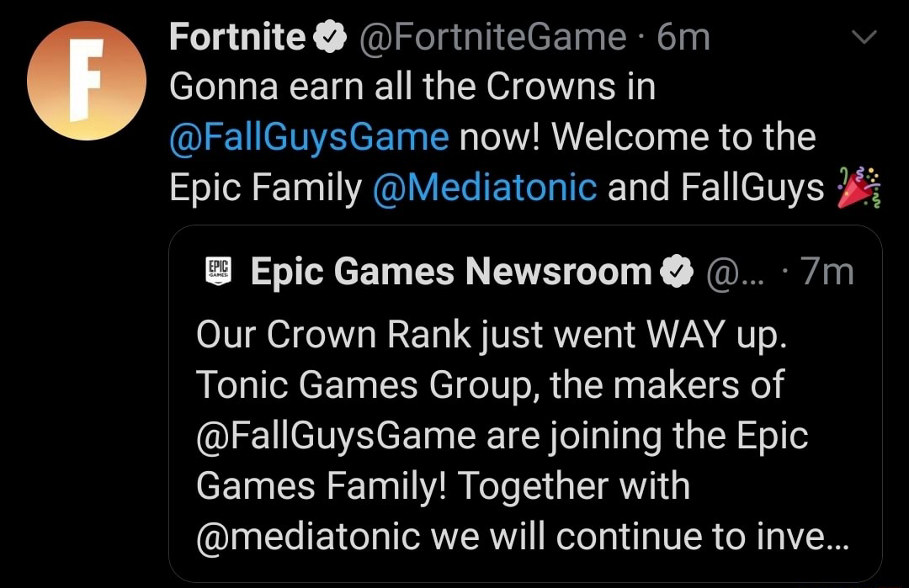The image size is (909, 588).
Task: Open blue @Mediatonic mention link
Action: point(484,188)
